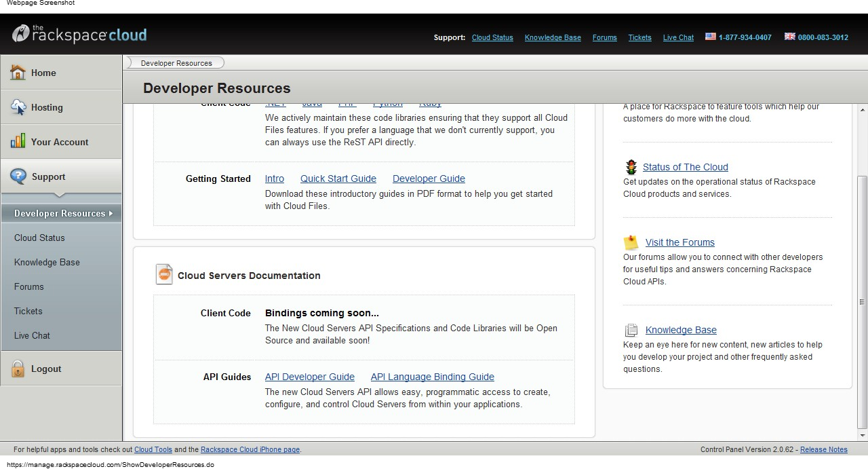Click the Cloud Servers Documentation icon
The width and height of the screenshot is (868, 469).
point(164,274)
